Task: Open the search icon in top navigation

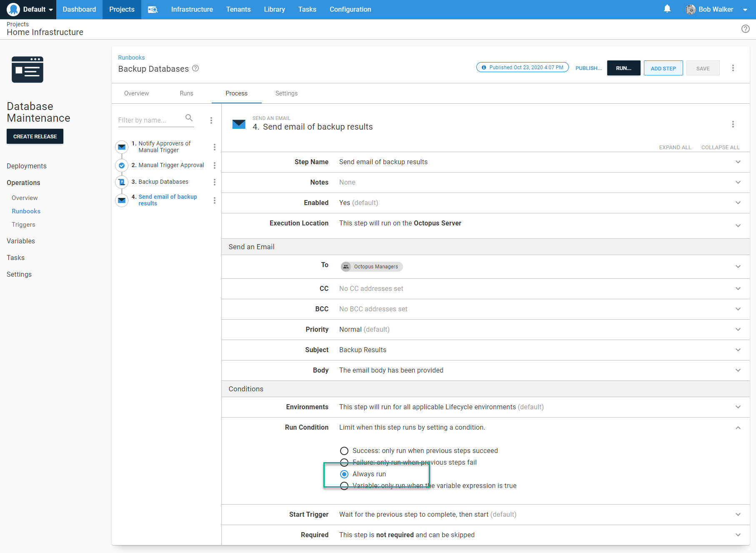Action: coord(153,10)
